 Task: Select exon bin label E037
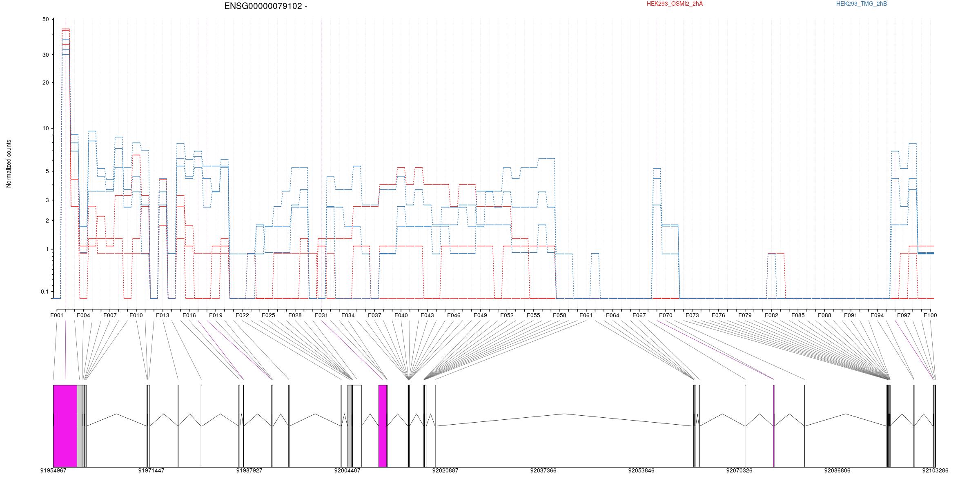[x=374, y=315]
